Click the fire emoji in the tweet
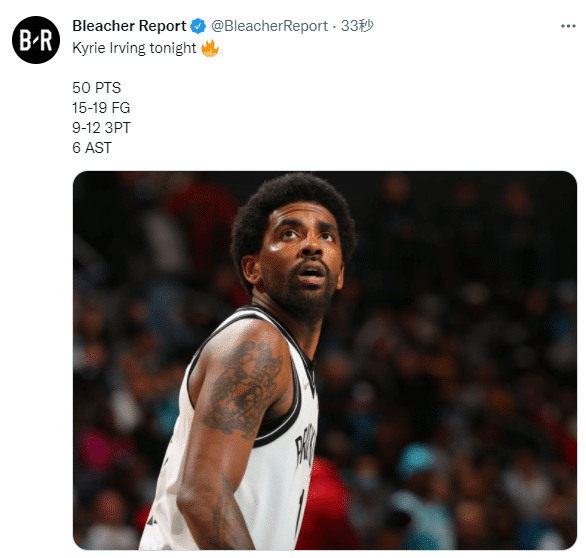 (210, 48)
